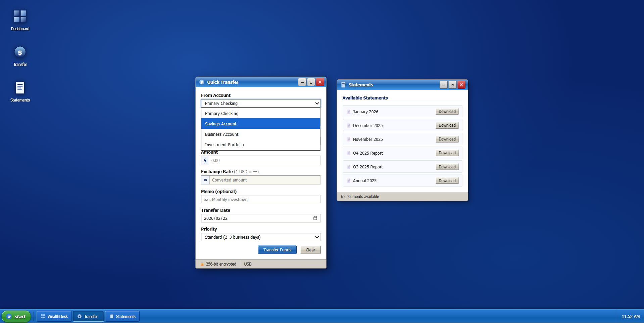
Task: Click the start button in the taskbar
Action: [16, 316]
